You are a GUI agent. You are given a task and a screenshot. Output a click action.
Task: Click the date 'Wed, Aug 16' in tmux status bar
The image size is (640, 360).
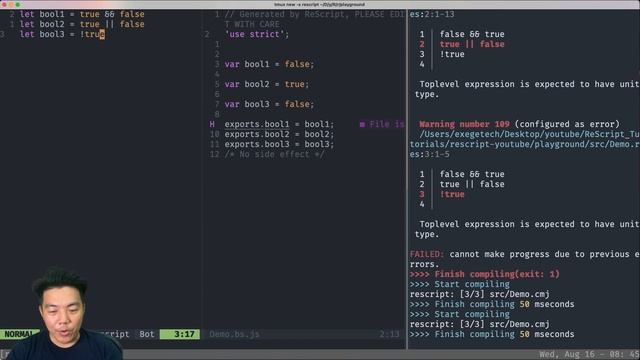tap(570, 354)
